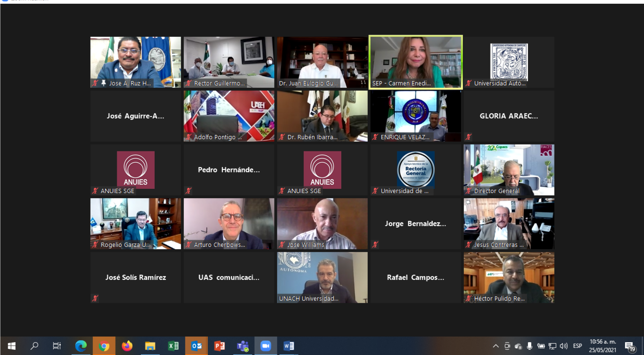Click the 'Pedro Hernánde...' name text
The height and width of the screenshot is (355, 644).
[229, 170]
